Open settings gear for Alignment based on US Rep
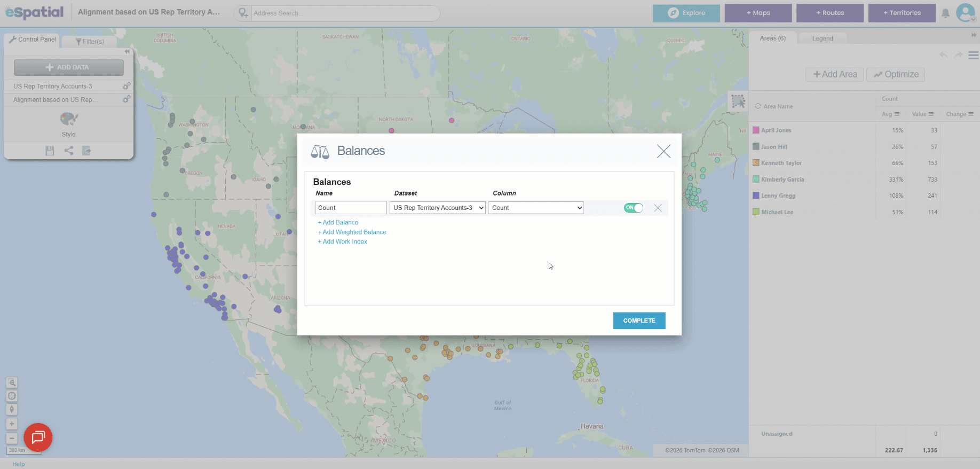 [127, 99]
